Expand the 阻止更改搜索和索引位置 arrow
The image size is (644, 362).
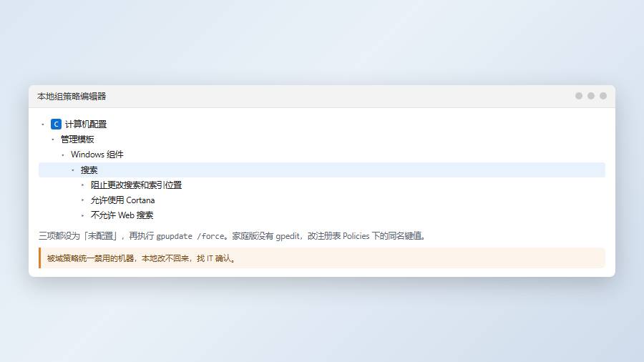(83, 185)
